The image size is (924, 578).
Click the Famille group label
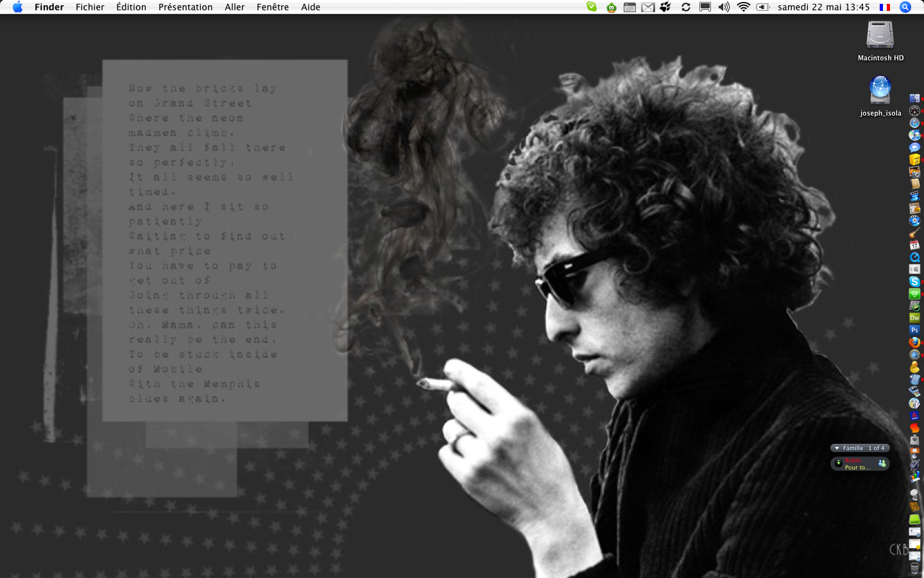click(x=853, y=448)
